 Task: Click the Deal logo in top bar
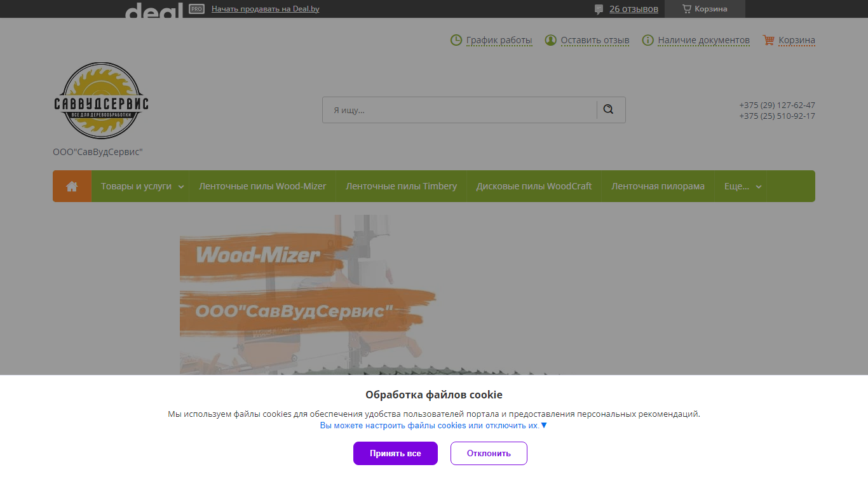[154, 10]
